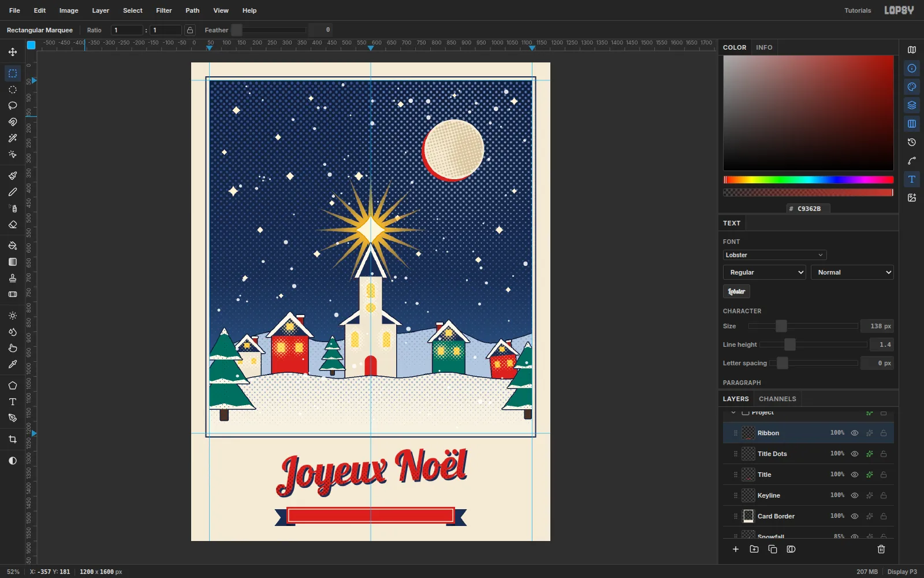
Task: Select the Rectangular Marquee tool
Action: click(13, 73)
